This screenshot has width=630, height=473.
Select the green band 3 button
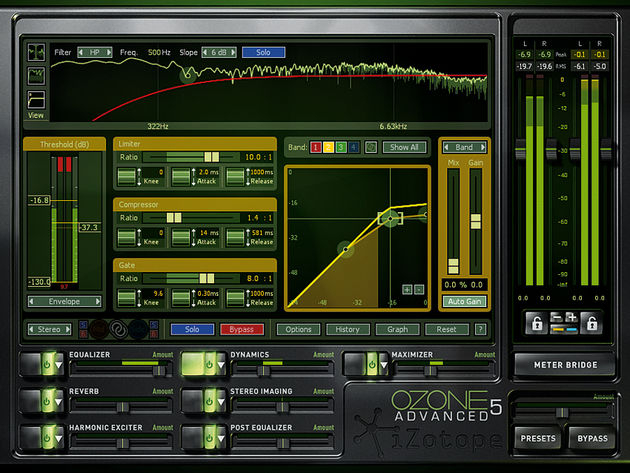pos(341,148)
